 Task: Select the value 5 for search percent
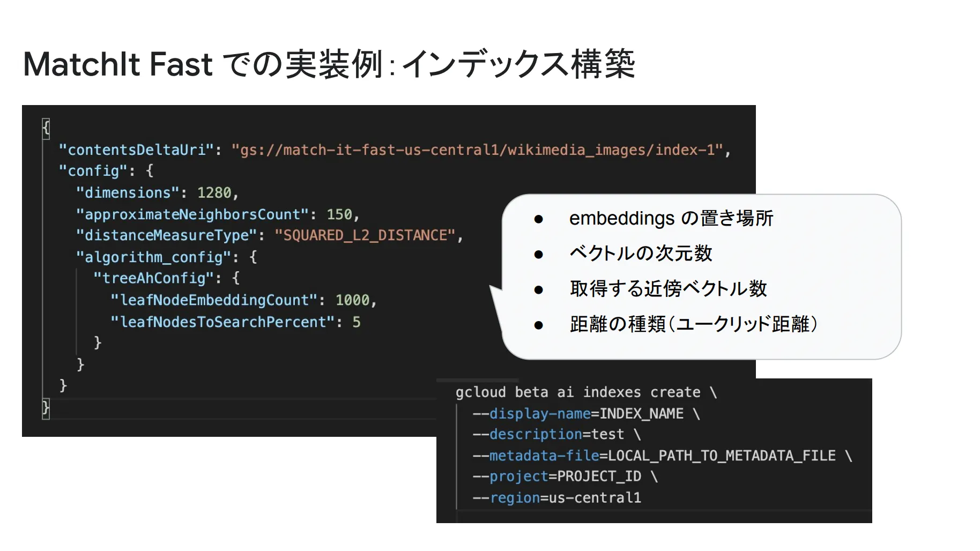[x=357, y=322]
